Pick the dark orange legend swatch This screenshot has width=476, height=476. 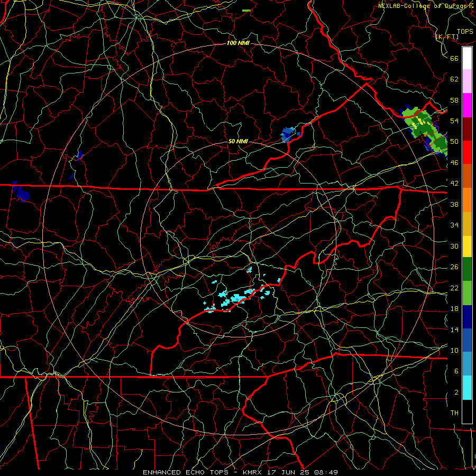467,176
